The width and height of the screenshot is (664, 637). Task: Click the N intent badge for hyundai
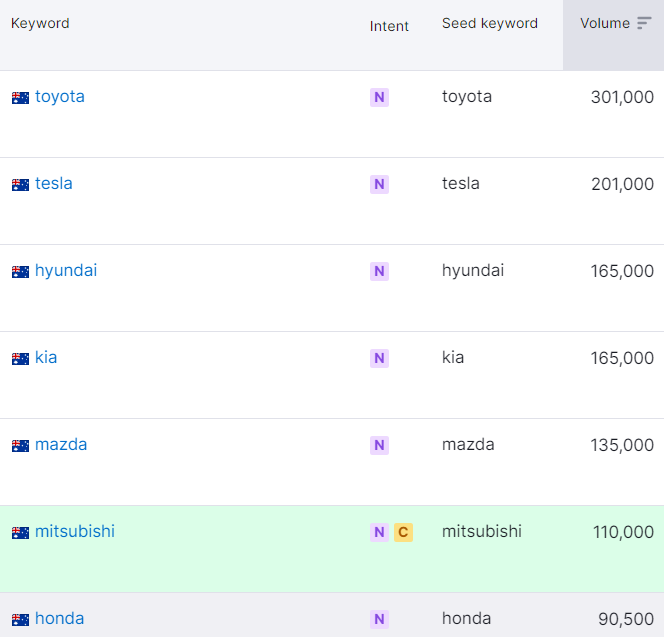379,271
